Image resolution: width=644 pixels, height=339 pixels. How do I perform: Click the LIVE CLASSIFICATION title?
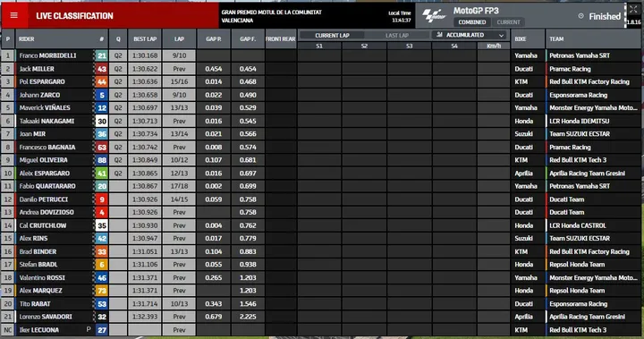74,16
